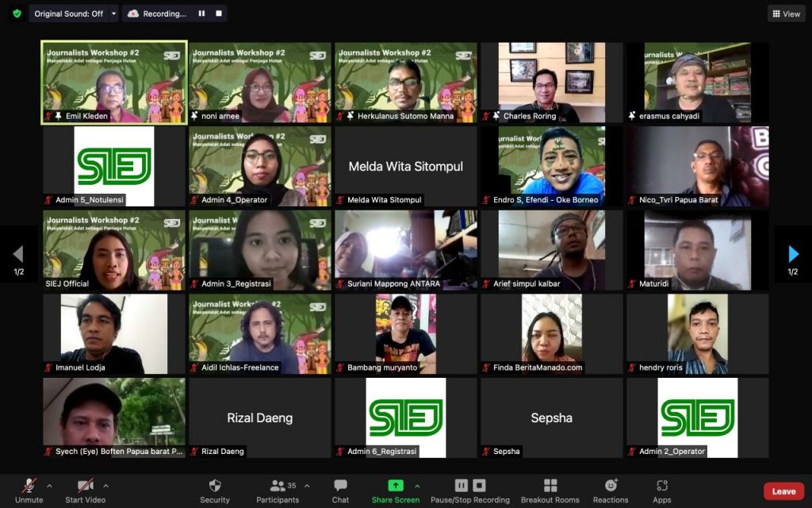Toggle Original Sound: Off button
812x508 pixels.
(68, 13)
